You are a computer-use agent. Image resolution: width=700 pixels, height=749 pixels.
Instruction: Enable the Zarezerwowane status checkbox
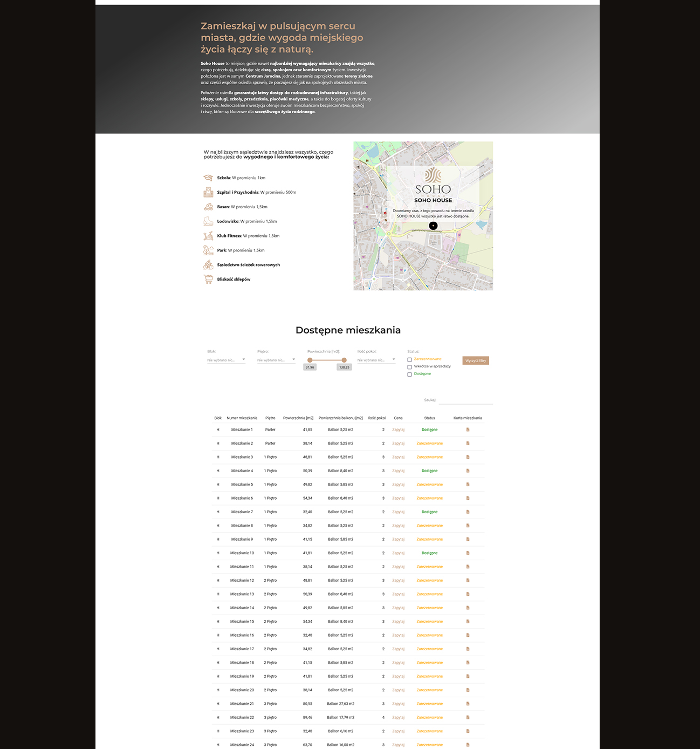pos(409,359)
